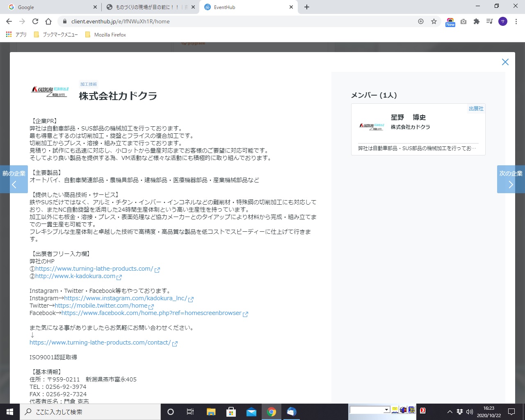Open Microsoft Store from taskbar
525x420 pixels.
click(x=231, y=412)
